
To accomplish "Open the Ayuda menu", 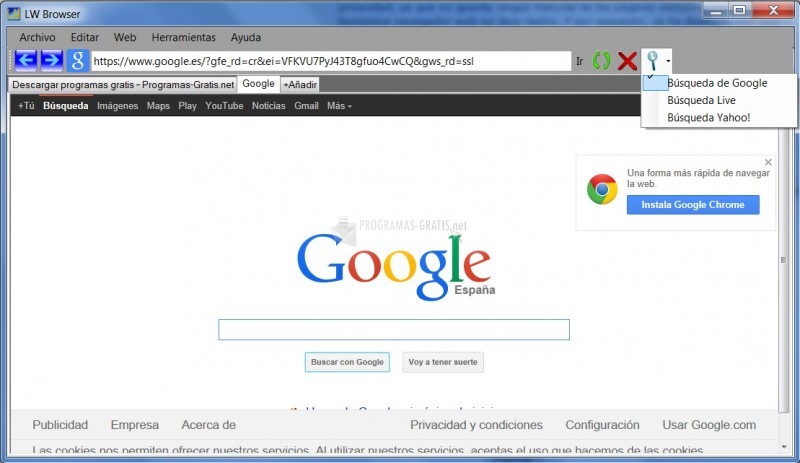I will tap(245, 37).
